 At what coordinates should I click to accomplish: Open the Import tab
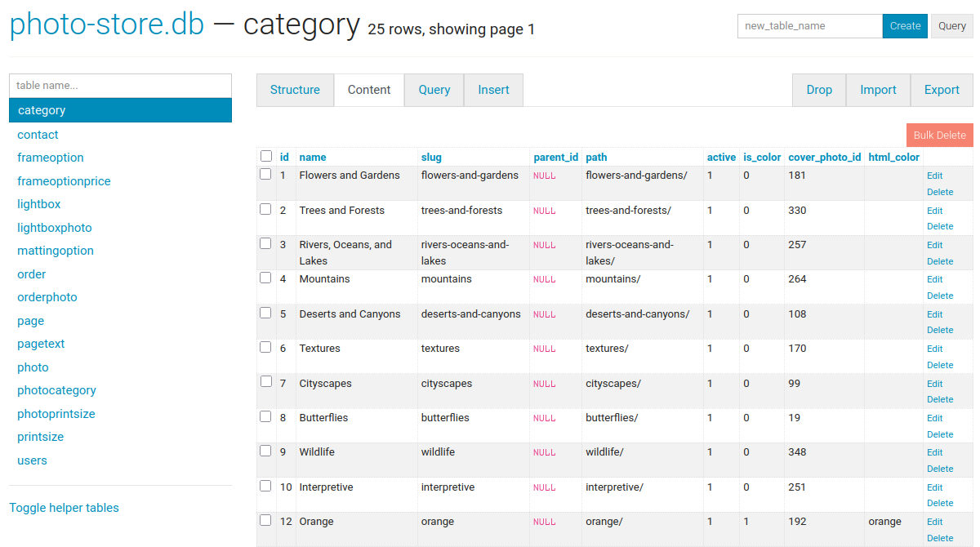point(878,90)
